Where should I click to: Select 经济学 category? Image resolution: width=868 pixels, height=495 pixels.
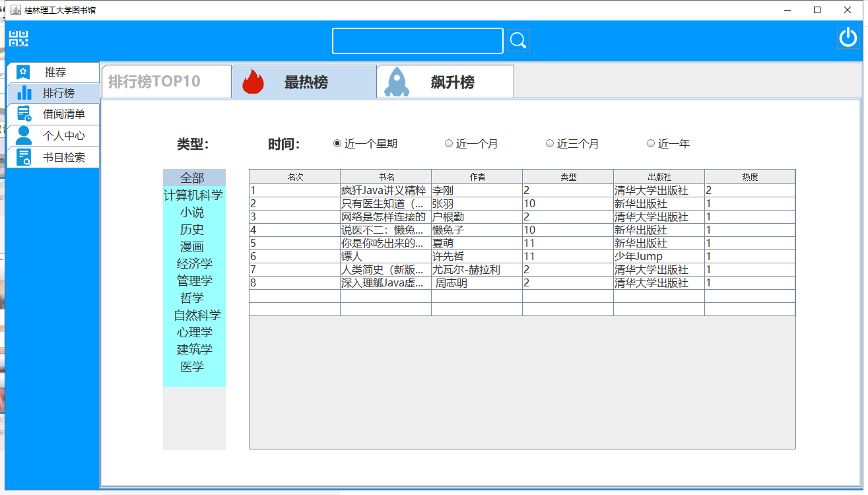[194, 264]
